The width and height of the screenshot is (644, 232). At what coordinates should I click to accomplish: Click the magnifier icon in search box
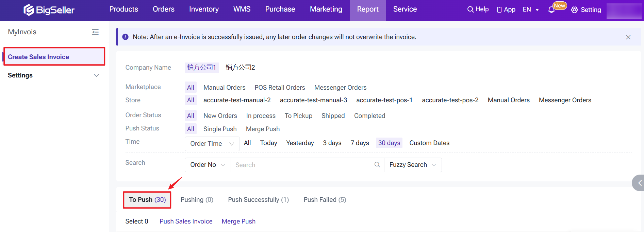[377, 165]
